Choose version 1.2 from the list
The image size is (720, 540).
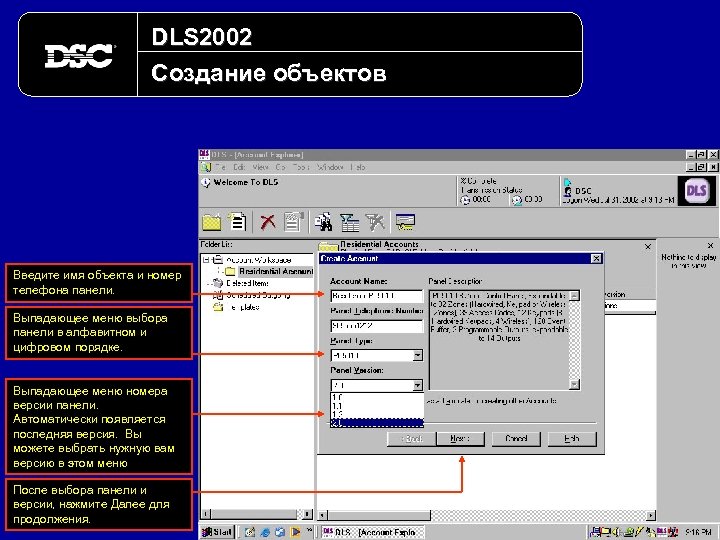point(377,414)
